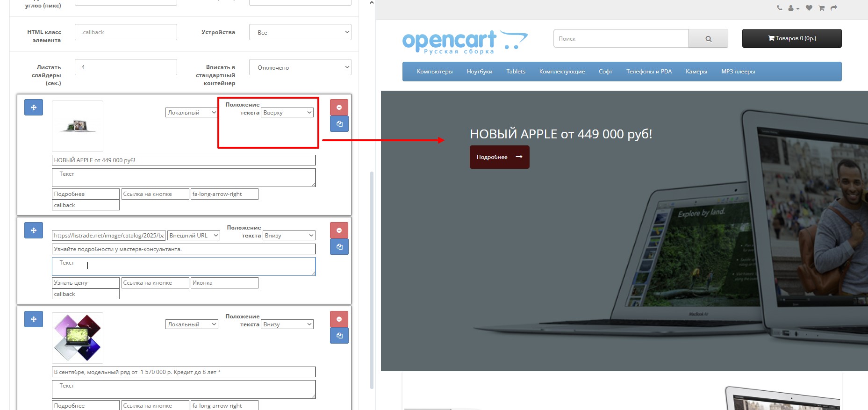The width and height of the screenshot is (868, 410).
Task: Delete the second slide with the red minus button
Action: pos(339,230)
